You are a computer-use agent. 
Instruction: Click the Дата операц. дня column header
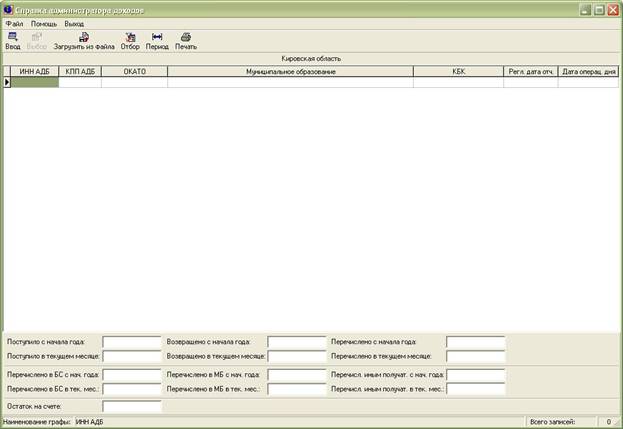click(589, 72)
